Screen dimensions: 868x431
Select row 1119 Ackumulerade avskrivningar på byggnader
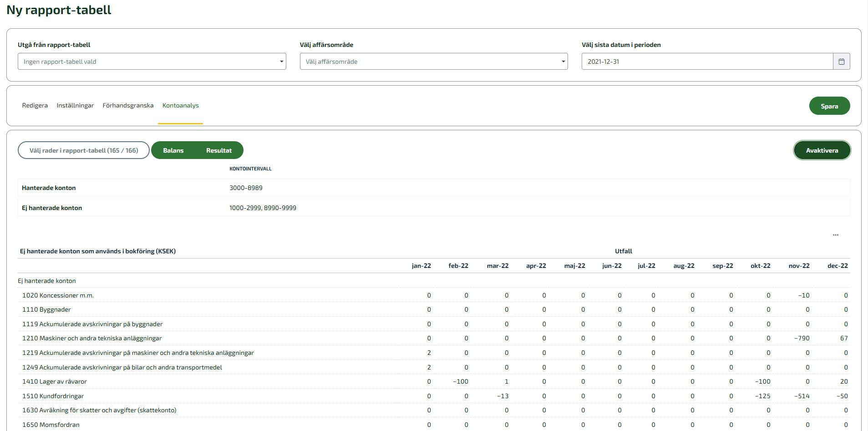point(434,324)
